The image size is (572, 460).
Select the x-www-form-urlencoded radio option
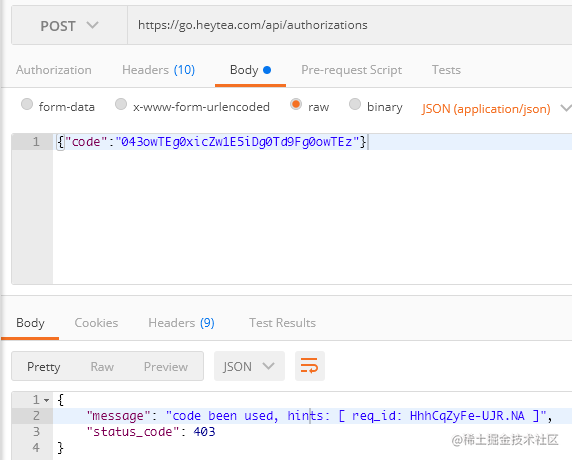[x=121, y=104]
